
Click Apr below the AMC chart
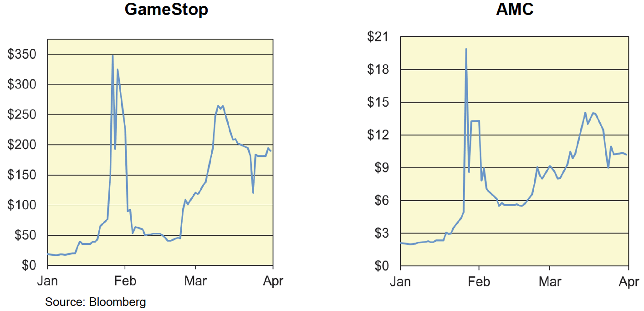coord(628,282)
